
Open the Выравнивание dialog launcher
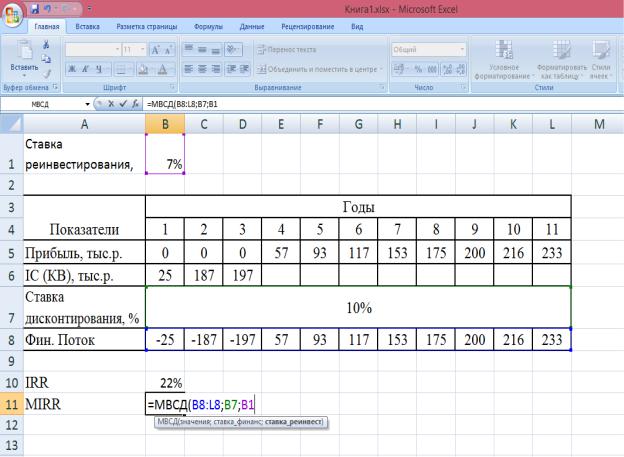click(x=381, y=87)
